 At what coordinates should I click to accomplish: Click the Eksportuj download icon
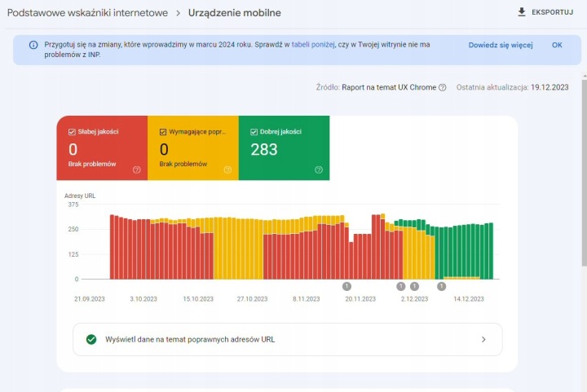(522, 12)
